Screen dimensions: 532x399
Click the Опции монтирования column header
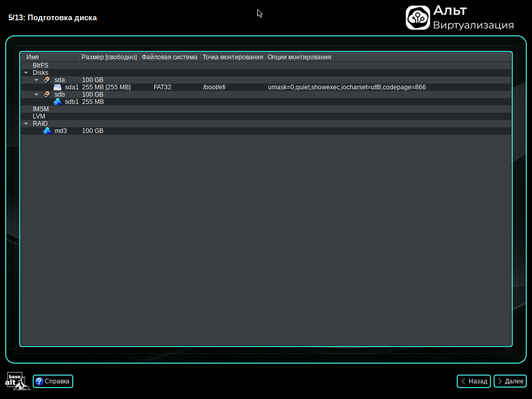point(389,57)
